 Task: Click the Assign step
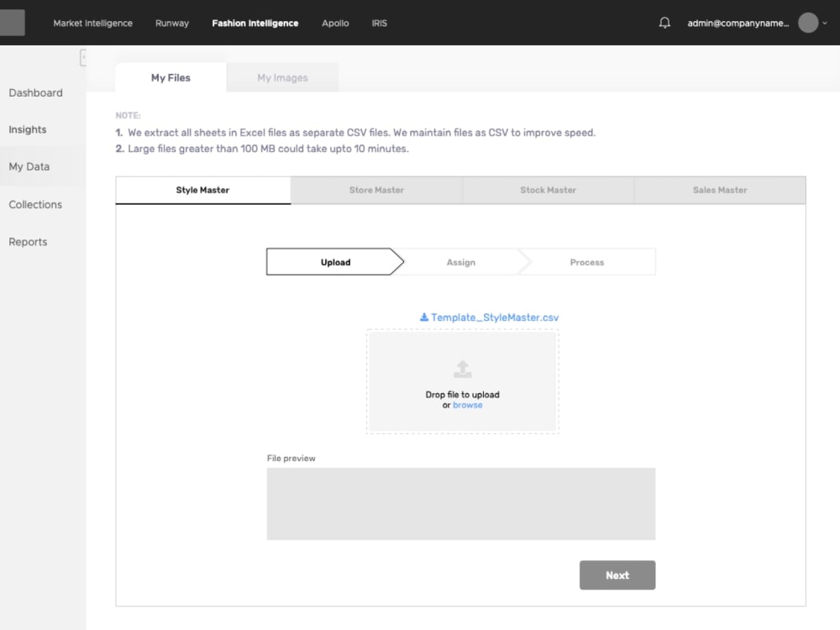click(x=460, y=262)
